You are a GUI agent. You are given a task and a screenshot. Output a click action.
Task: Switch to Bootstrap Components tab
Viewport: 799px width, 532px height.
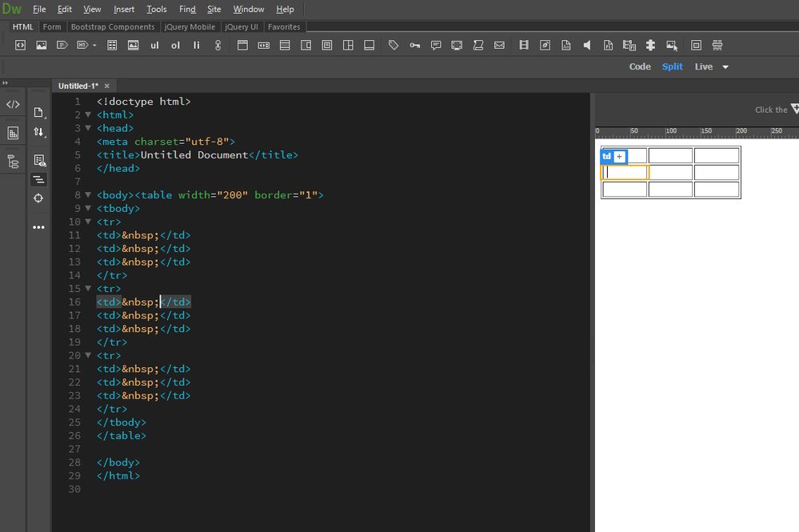pyautogui.click(x=113, y=26)
